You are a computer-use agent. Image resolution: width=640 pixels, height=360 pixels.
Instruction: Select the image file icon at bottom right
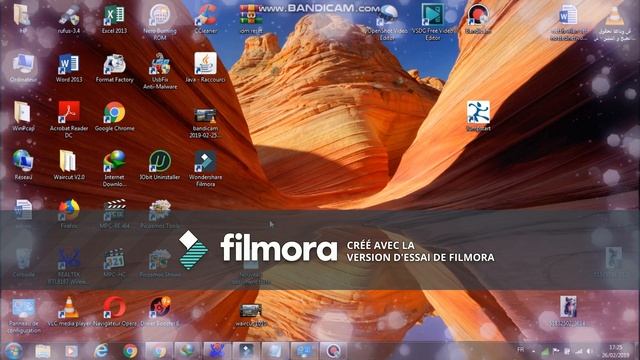(x=569, y=311)
